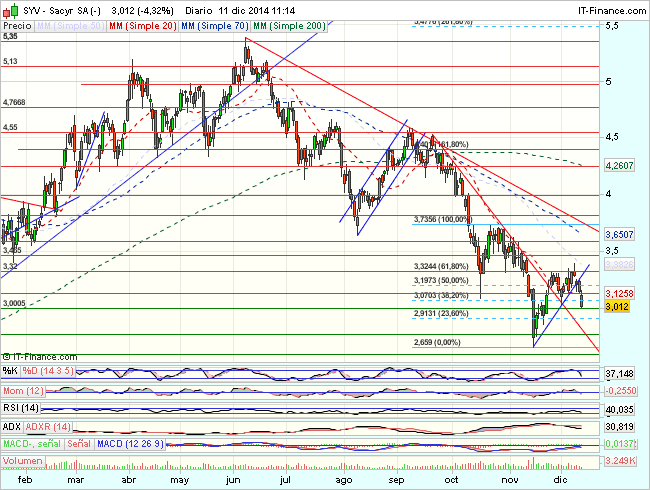
Task: Click the %D (14 3 5) stochastic label
Action: coord(48,371)
